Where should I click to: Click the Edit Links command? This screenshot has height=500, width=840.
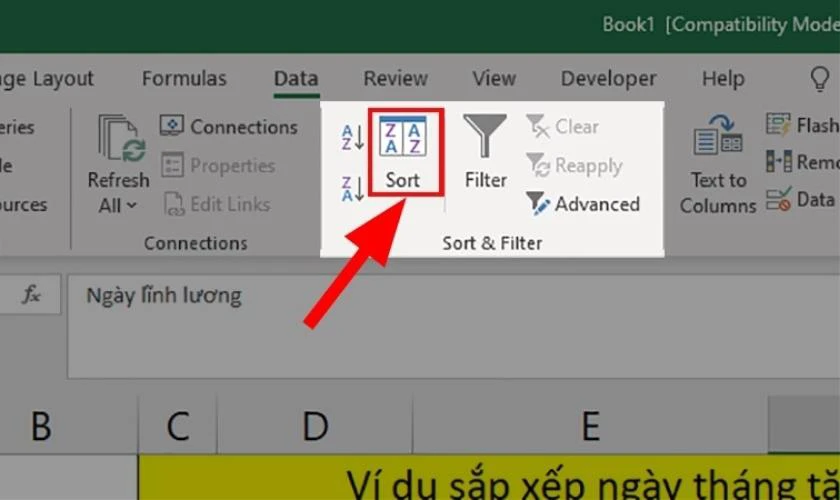pos(216,204)
